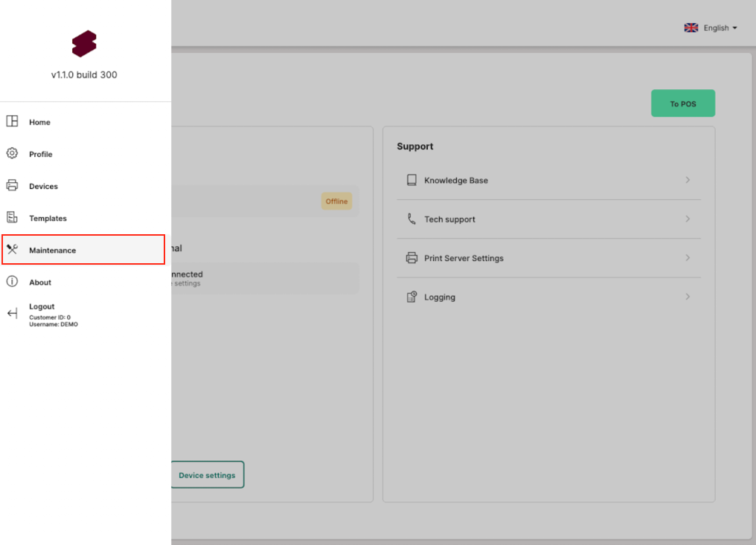756x545 pixels.
Task: Click the Tech support phone icon
Action: [x=411, y=219]
